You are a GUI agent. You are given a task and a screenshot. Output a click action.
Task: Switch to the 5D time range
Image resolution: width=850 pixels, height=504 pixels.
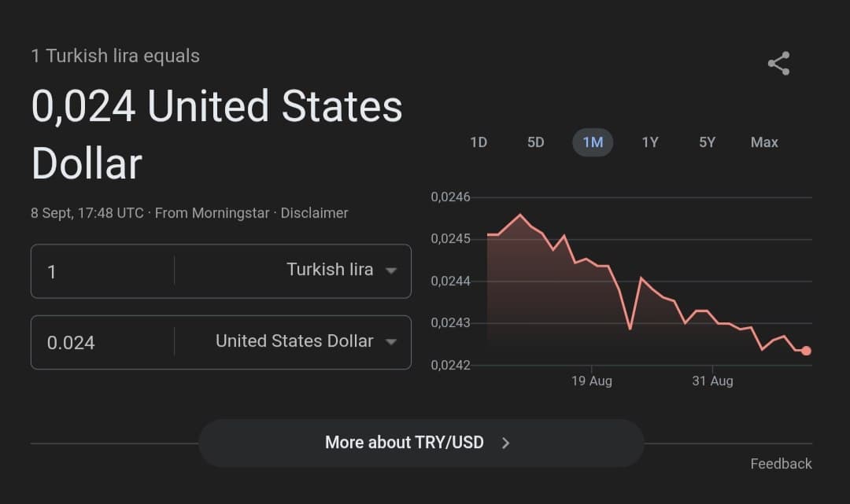pos(536,142)
